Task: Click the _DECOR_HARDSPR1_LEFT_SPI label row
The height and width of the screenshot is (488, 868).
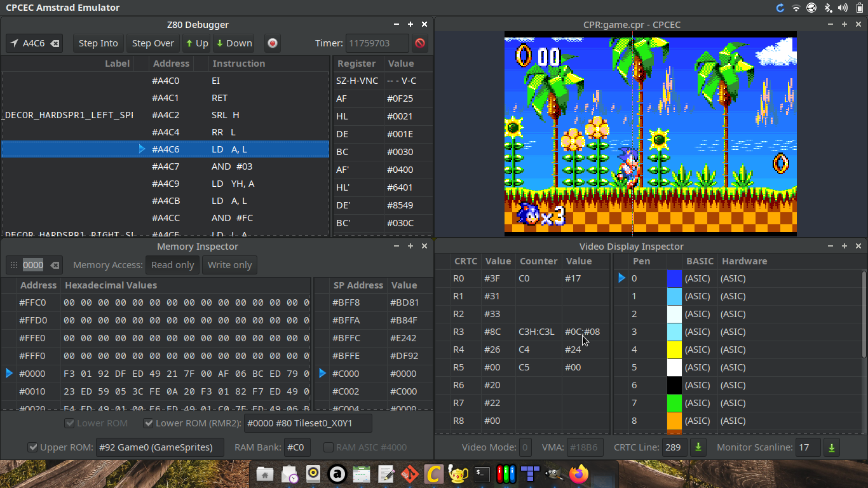Action: coord(67,115)
